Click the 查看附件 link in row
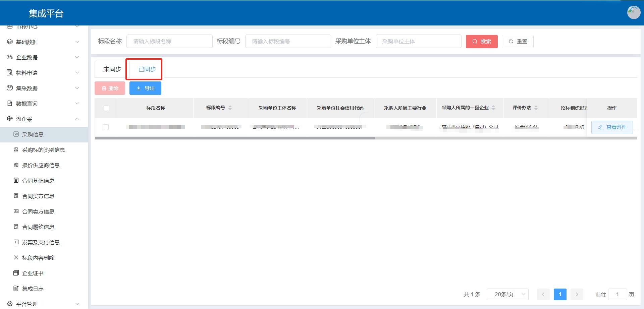 pos(612,127)
